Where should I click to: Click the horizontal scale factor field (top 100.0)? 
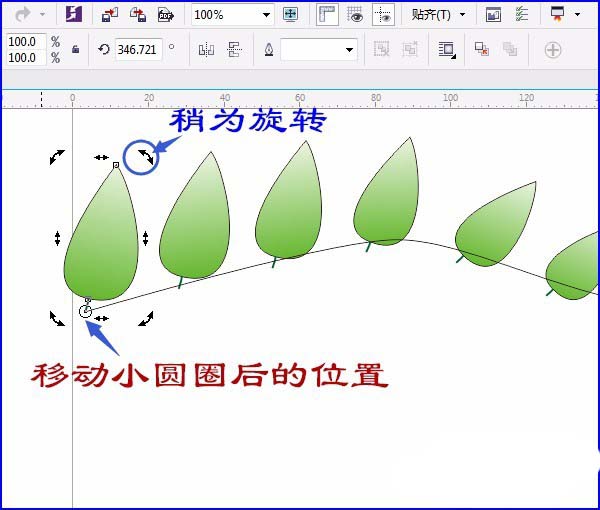tap(26, 41)
